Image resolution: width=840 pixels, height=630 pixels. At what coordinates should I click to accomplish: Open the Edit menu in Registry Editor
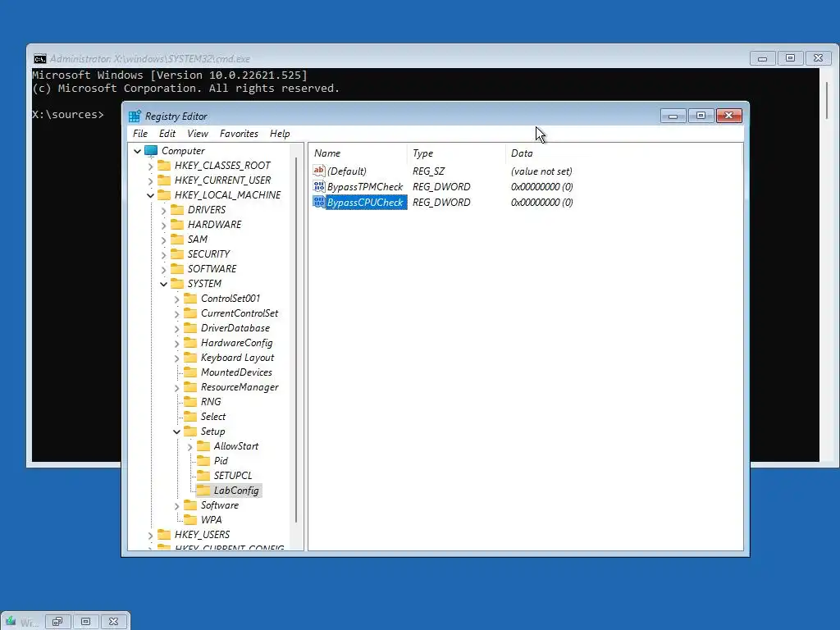click(x=167, y=134)
